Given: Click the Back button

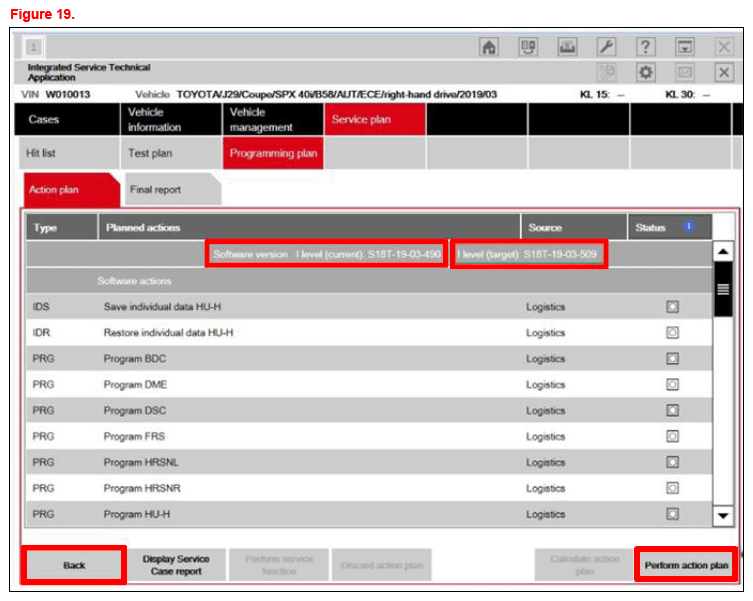Looking at the screenshot, I should [74, 565].
